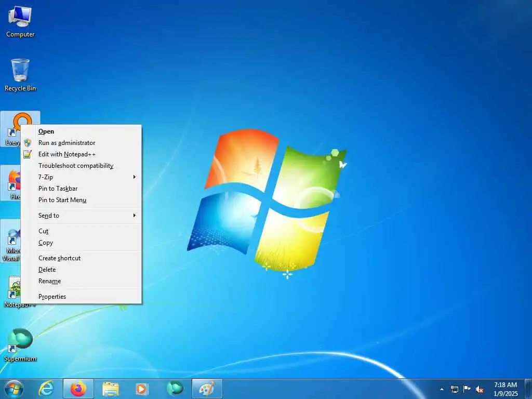Click the muted volume tray icon
Image resolution: width=532 pixels, height=399 pixels.
pos(480,390)
